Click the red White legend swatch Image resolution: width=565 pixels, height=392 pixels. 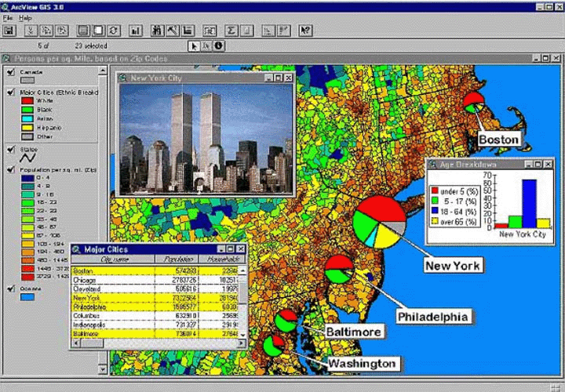[27, 100]
